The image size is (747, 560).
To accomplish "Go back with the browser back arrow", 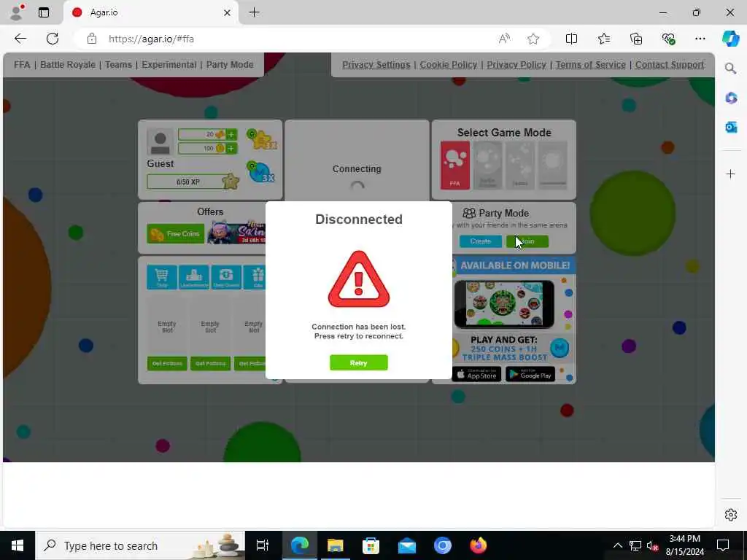I will 20,39.
